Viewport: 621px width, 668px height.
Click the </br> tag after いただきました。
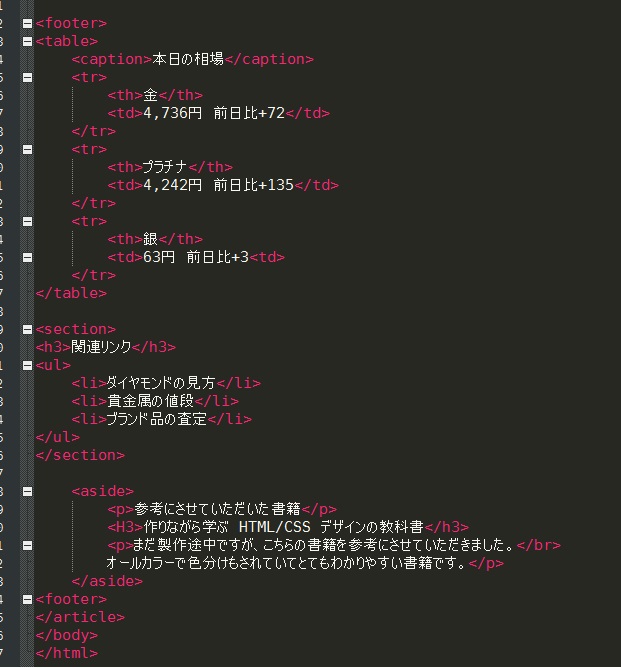[539, 545]
